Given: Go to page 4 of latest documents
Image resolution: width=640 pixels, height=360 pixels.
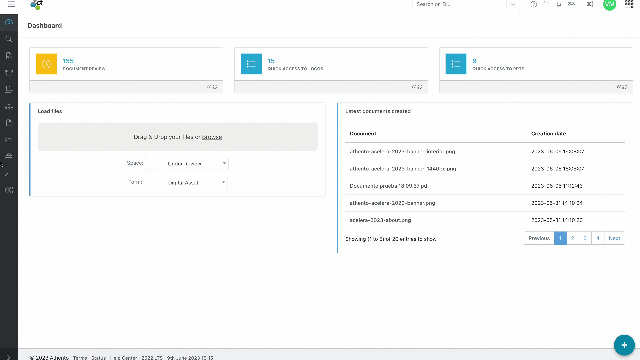Looking at the screenshot, I should (598, 238).
